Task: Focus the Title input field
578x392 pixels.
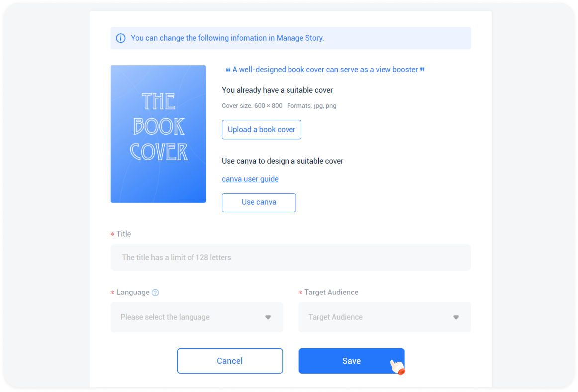Action: 290,257
